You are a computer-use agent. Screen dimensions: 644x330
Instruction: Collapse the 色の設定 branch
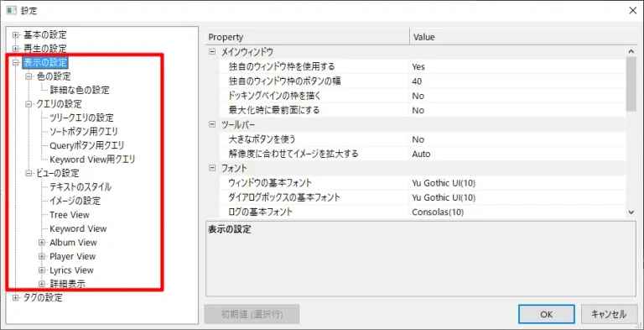tap(29, 76)
